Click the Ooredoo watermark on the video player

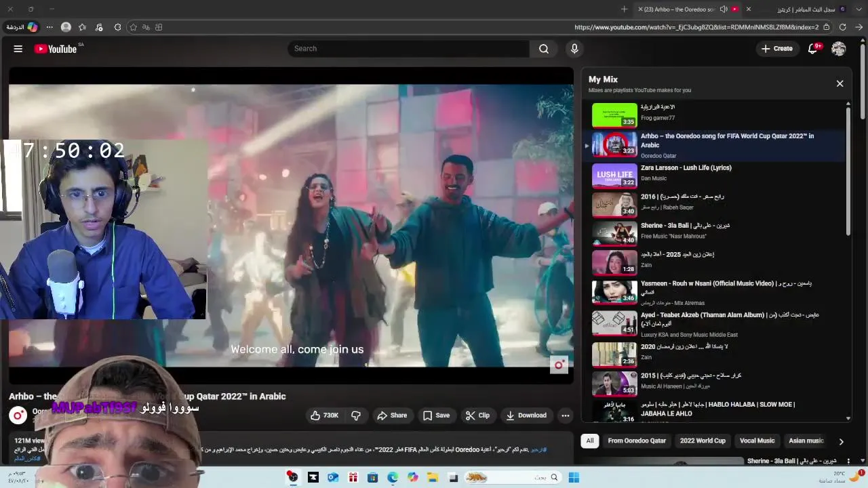click(559, 365)
